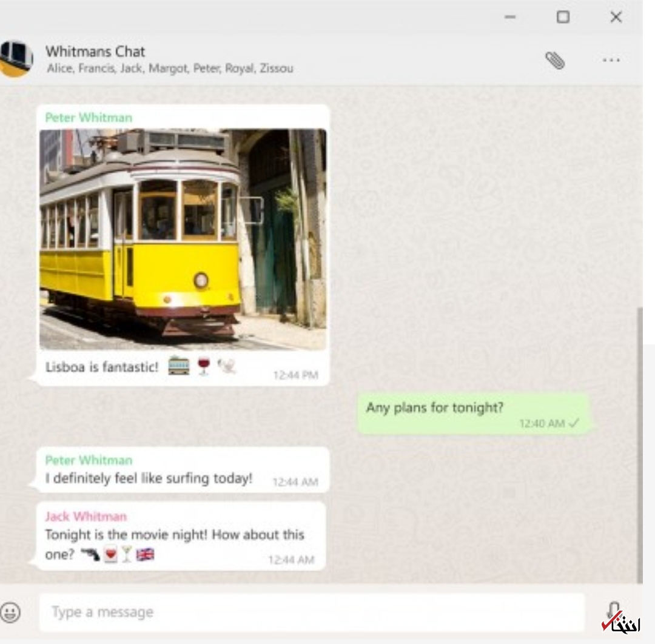Click the UK flag emoji in Jack's message
655x644 pixels.
(145, 555)
